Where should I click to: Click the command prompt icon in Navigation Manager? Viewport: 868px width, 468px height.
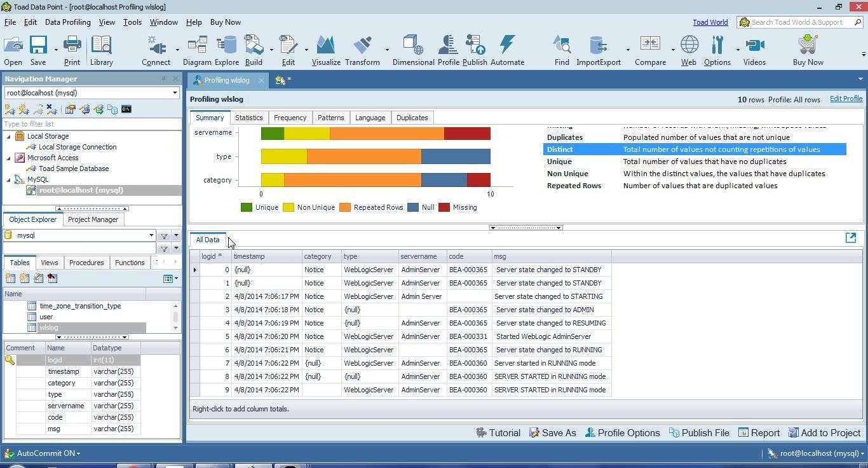coord(126,109)
